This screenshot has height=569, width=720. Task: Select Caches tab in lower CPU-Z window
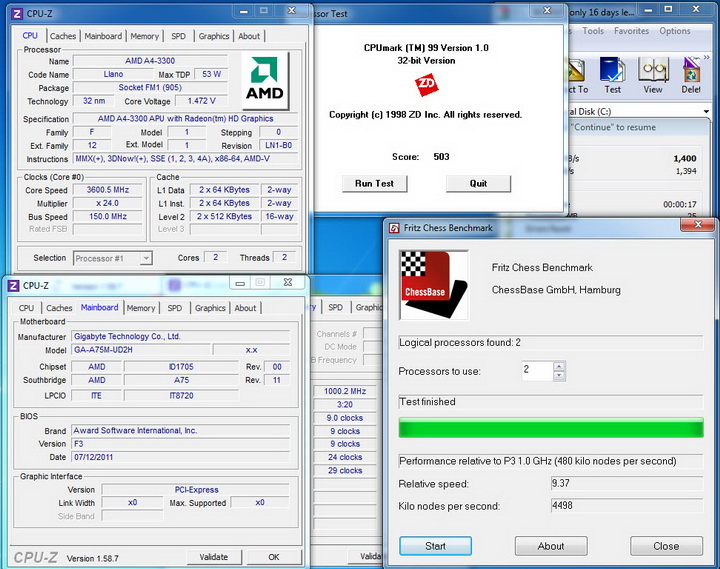click(x=59, y=308)
